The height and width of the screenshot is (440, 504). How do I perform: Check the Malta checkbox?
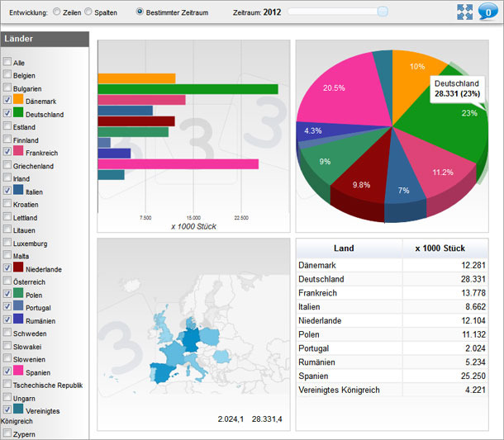[7, 255]
